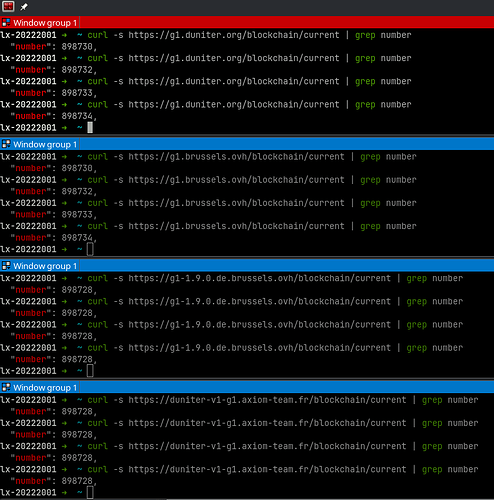The width and height of the screenshot is (494, 500).
Task: Click the red grid layout icon in top bar
Action: pyautogui.click(x=8, y=6)
